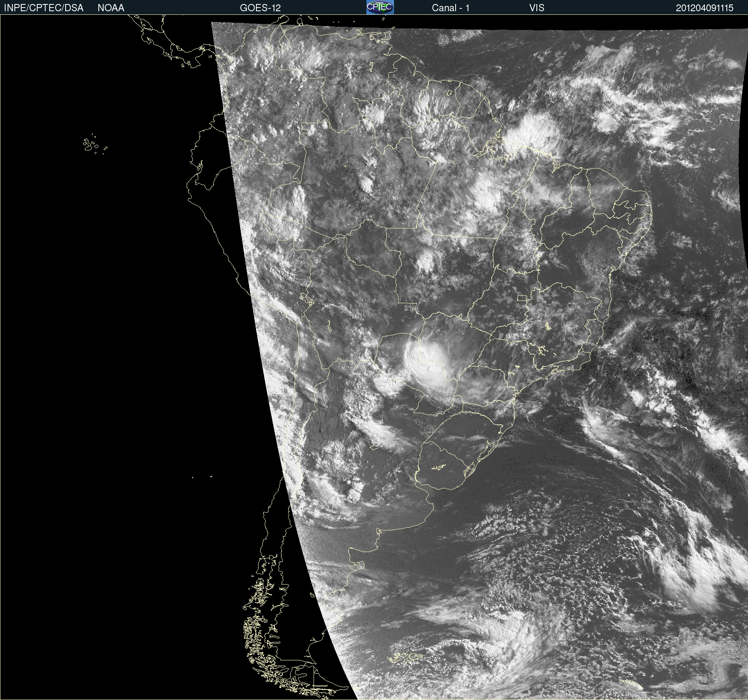Click the VIS label in header
Image resolution: width=748 pixels, height=700 pixels.
(537, 8)
